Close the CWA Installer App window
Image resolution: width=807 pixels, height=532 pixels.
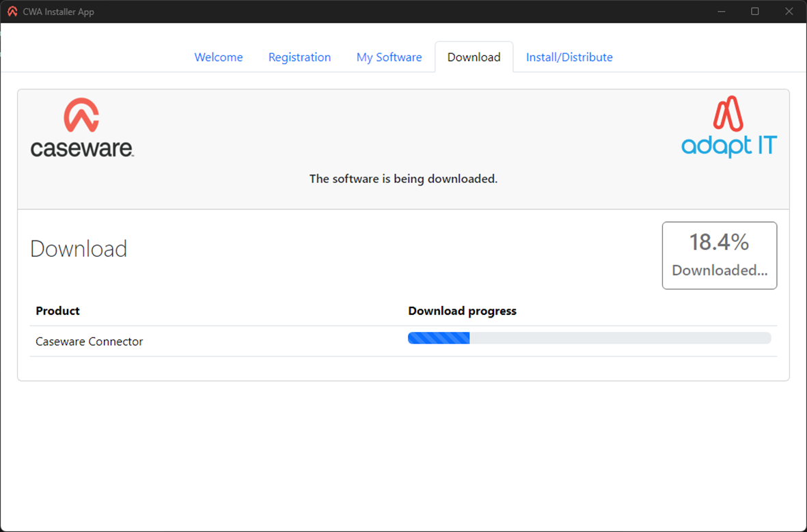tap(789, 12)
